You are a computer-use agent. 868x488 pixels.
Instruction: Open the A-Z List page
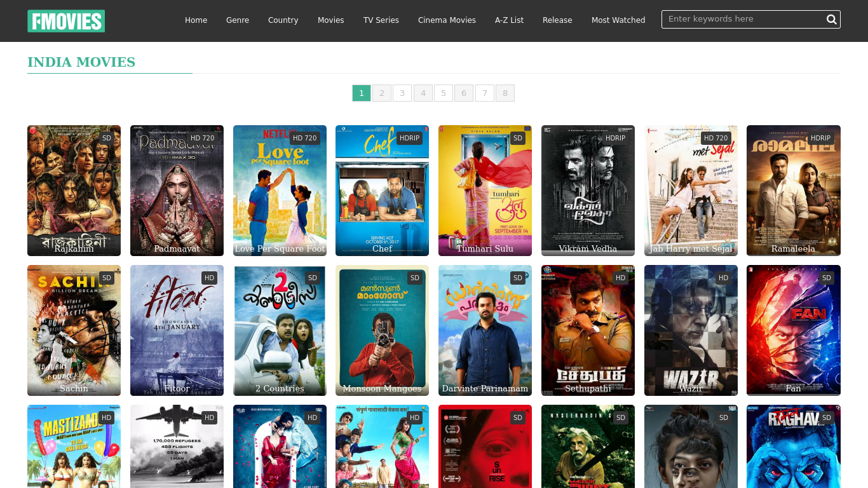[509, 20]
